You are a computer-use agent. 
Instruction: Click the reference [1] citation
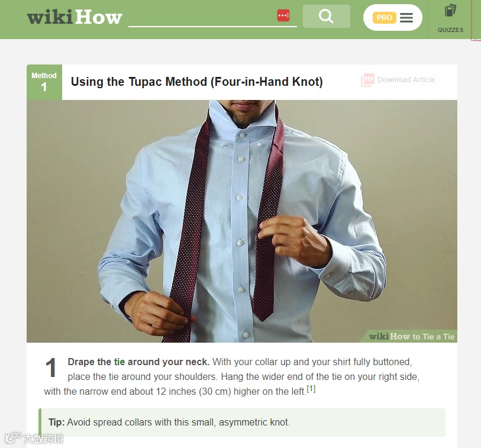311,389
